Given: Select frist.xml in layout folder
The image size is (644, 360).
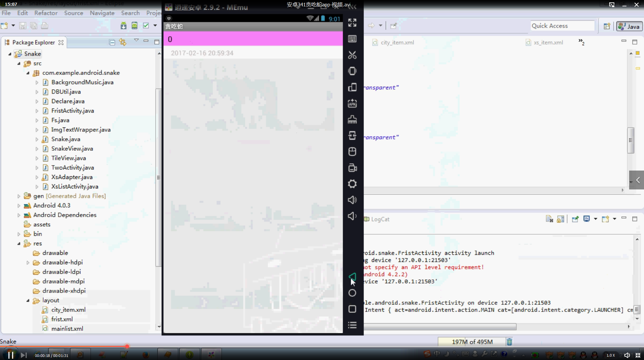Looking at the screenshot, I should tap(62, 319).
